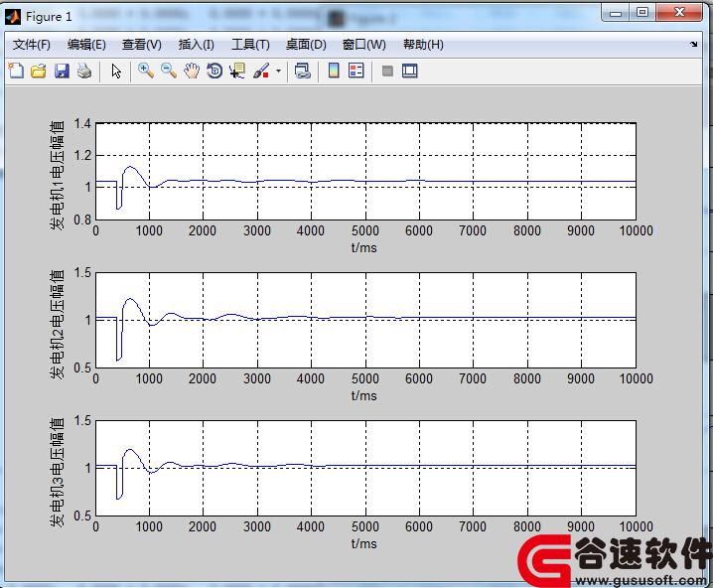Expand the Brush color dropdown arrow

click(278, 71)
